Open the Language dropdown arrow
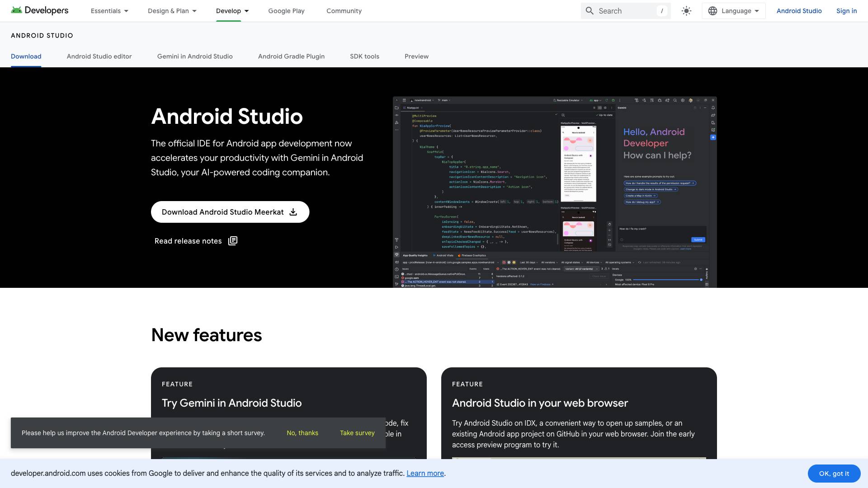The image size is (868, 488). pyautogui.click(x=757, y=11)
